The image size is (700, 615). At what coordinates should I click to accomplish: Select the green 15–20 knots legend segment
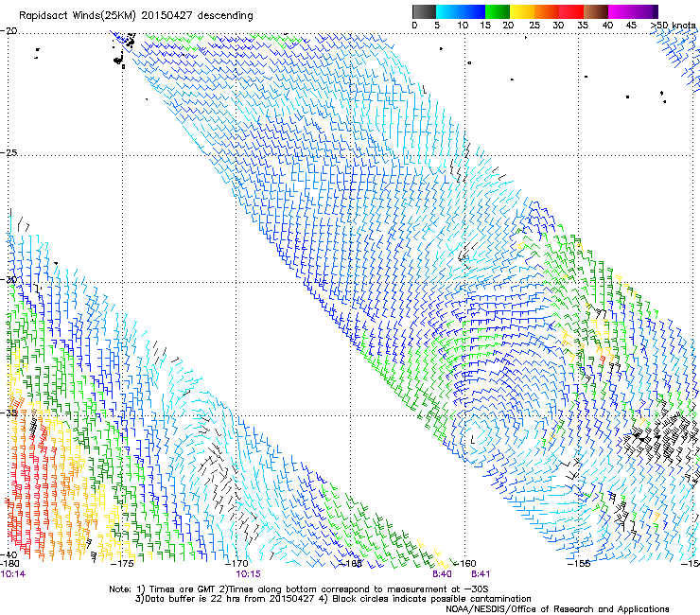pos(498,11)
